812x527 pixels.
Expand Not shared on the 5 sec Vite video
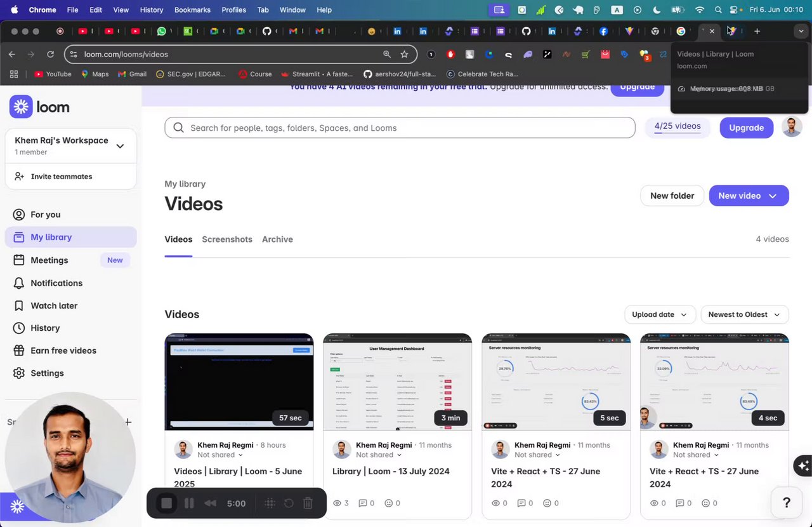point(537,455)
